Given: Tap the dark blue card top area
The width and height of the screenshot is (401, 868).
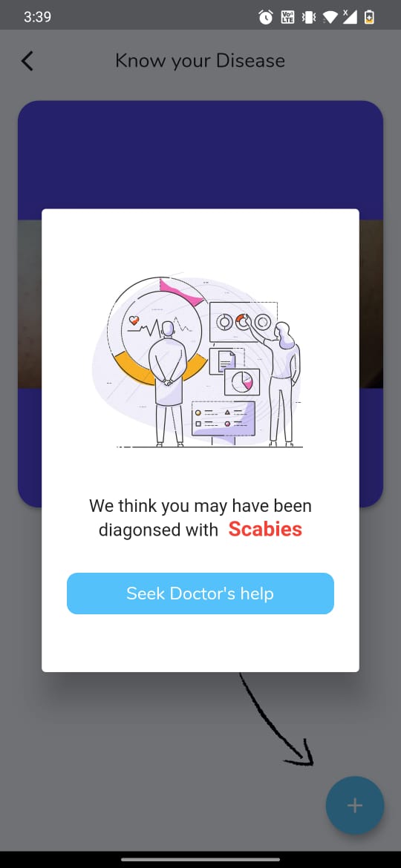Looking at the screenshot, I should pos(200,155).
